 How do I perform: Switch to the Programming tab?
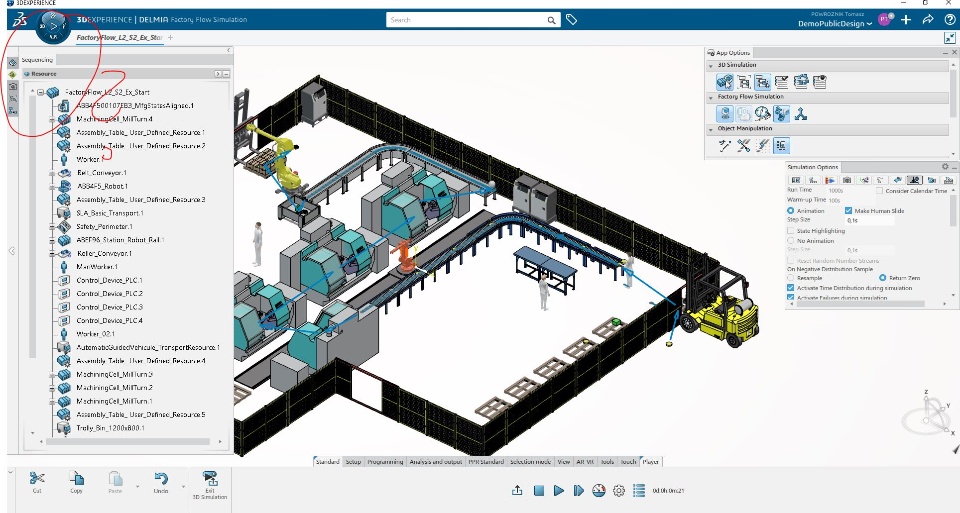tap(385, 462)
